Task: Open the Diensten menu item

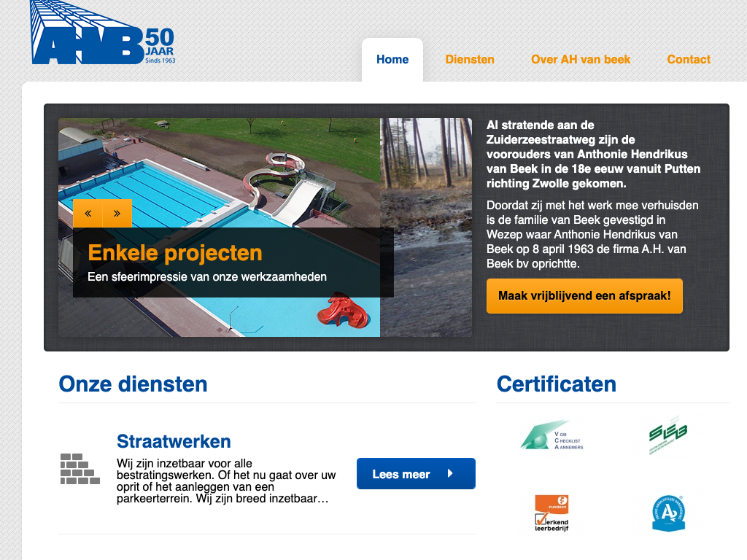Action: click(x=470, y=60)
